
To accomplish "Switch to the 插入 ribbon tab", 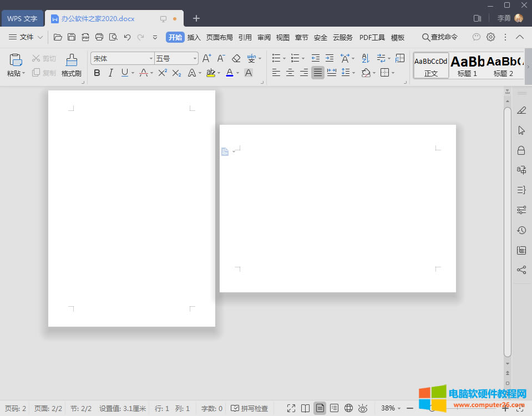I will 194,37.
